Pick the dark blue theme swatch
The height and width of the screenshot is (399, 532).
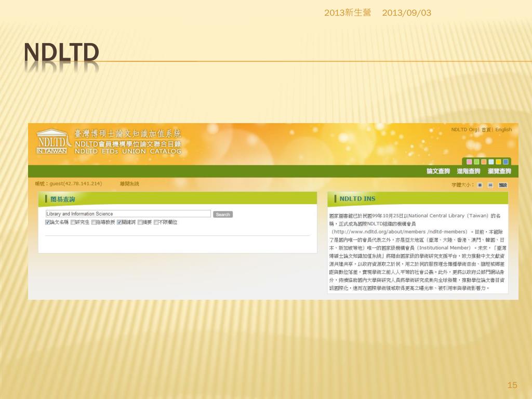pos(506,162)
